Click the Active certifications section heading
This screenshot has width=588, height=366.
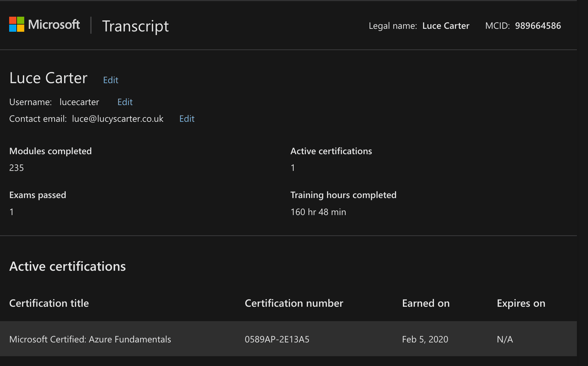tap(67, 266)
